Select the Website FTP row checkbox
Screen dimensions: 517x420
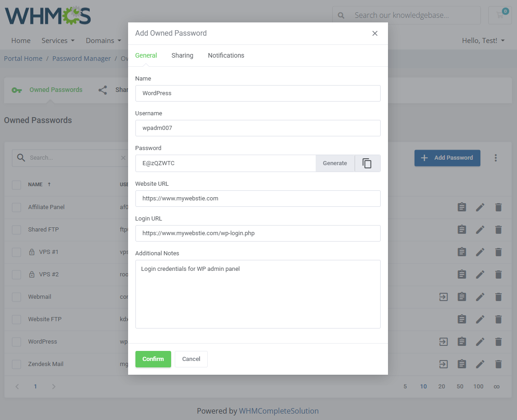pos(16,319)
